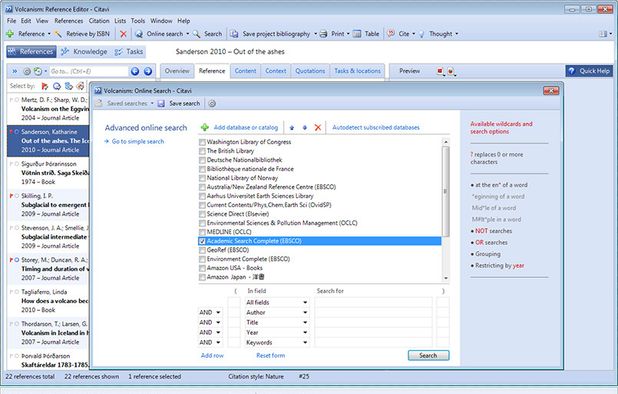Click the Cite quotation icon
Screen dimensions: 618x394
click(391, 33)
